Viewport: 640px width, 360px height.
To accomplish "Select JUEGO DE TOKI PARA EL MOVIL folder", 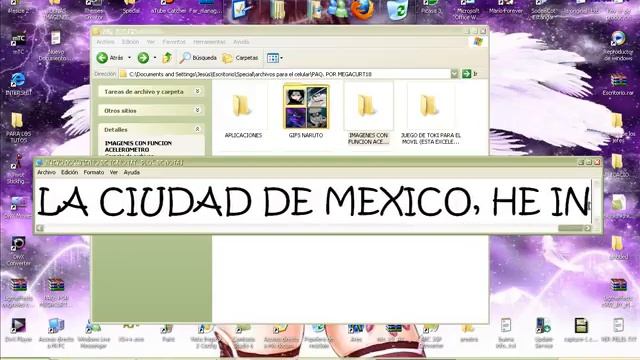I will [430, 114].
